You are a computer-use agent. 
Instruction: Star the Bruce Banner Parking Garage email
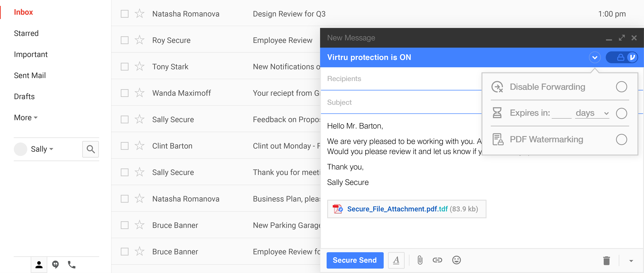[140, 225]
